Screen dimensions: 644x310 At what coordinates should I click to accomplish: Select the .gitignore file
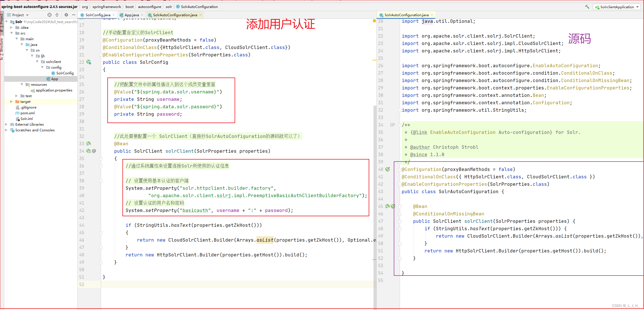coord(26,107)
